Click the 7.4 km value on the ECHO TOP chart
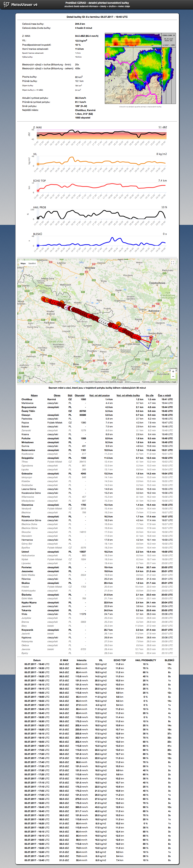The image size is (193, 868). (x=163, y=181)
